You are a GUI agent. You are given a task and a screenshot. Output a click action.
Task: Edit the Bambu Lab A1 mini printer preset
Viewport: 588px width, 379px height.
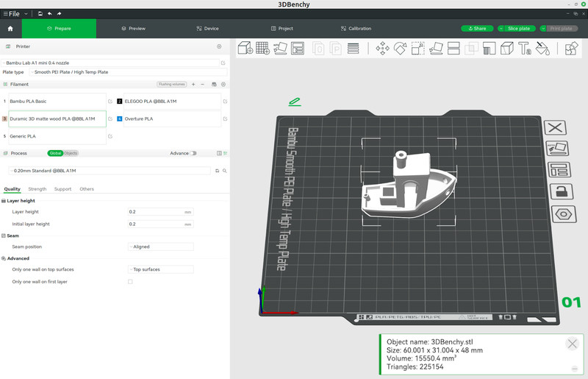tap(223, 63)
